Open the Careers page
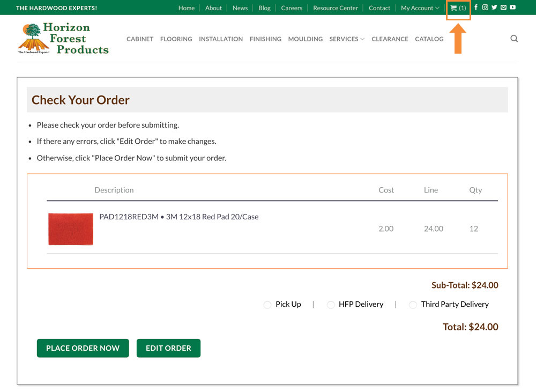 (292, 8)
